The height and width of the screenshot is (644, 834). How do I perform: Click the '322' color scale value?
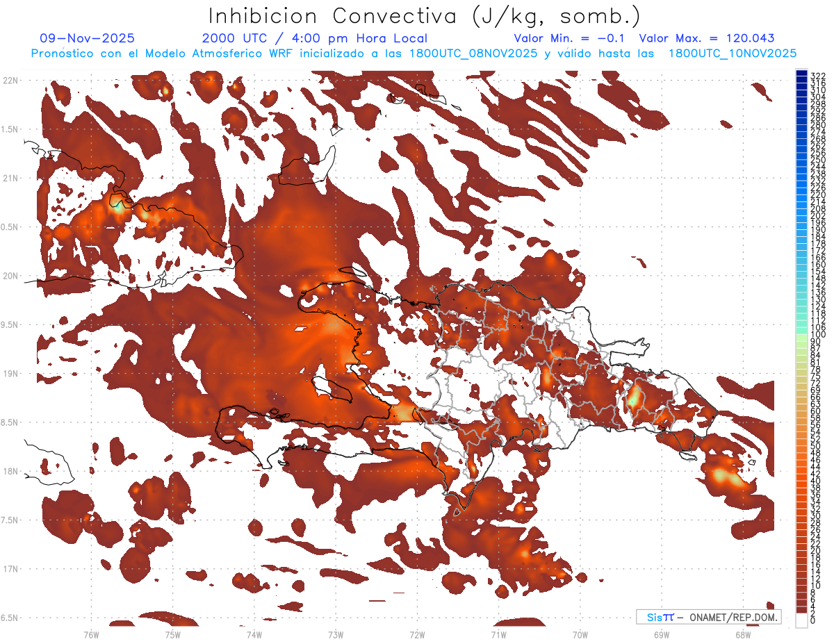click(x=818, y=76)
